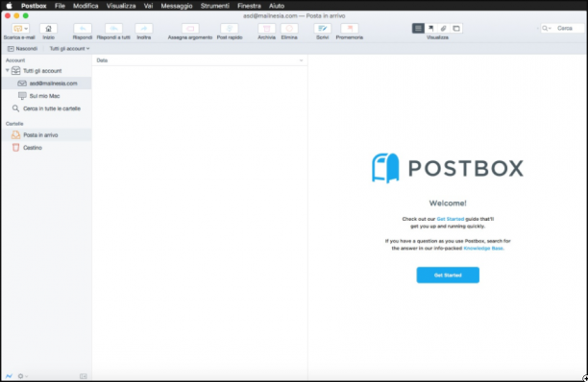
Task: Open the Postbox application menu
Action: click(x=34, y=6)
